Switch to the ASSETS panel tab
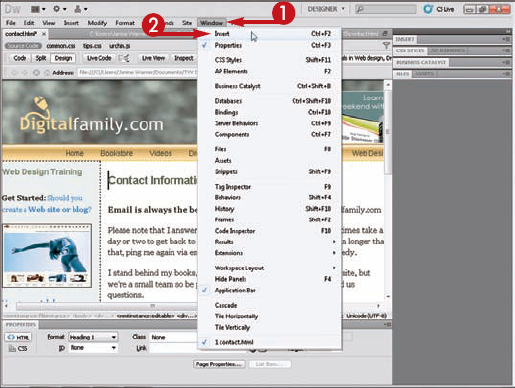The width and height of the screenshot is (515, 388). pos(424,74)
